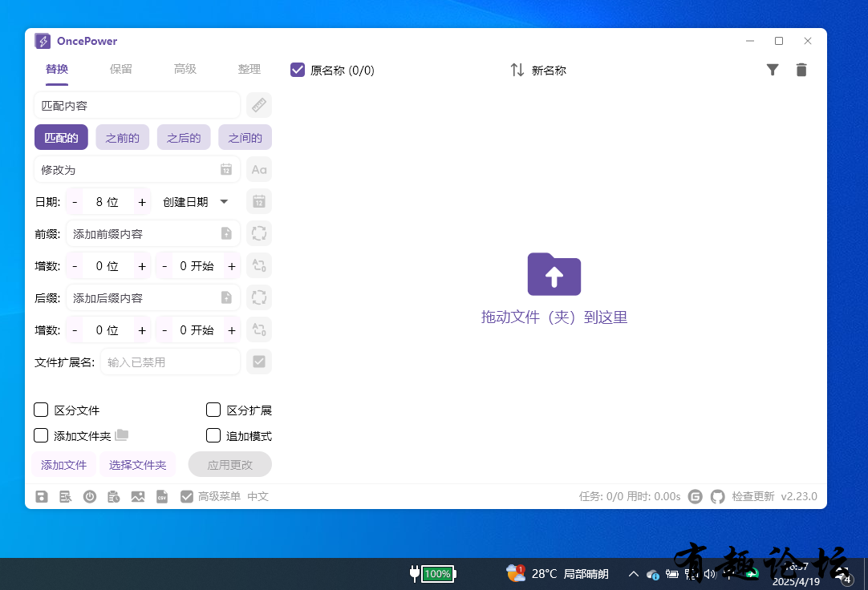Image resolution: width=868 pixels, height=590 pixels.
Task: Click the counter icon on the 增数 row under 前缀
Action: pyautogui.click(x=259, y=265)
